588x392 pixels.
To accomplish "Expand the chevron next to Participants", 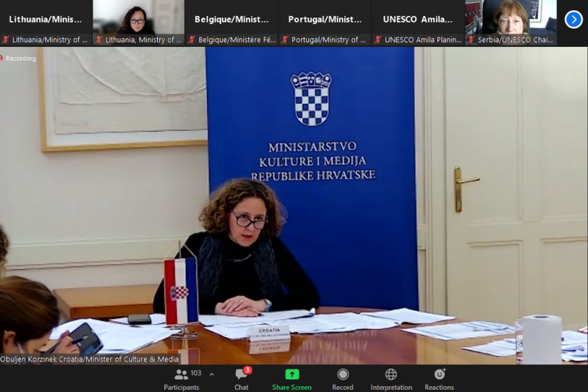I will [212, 374].
